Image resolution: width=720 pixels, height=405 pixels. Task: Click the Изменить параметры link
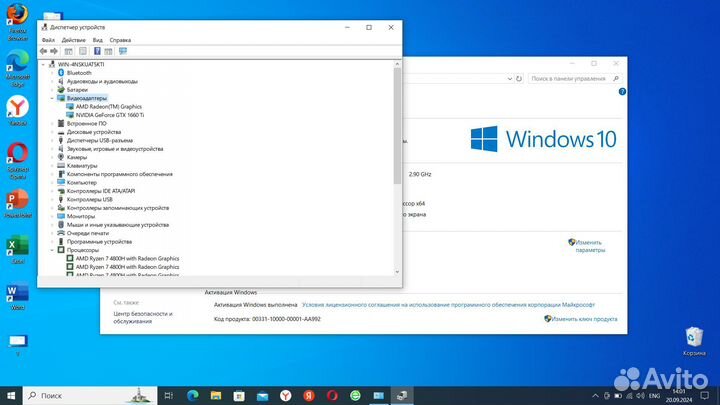click(x=589, y=245)
